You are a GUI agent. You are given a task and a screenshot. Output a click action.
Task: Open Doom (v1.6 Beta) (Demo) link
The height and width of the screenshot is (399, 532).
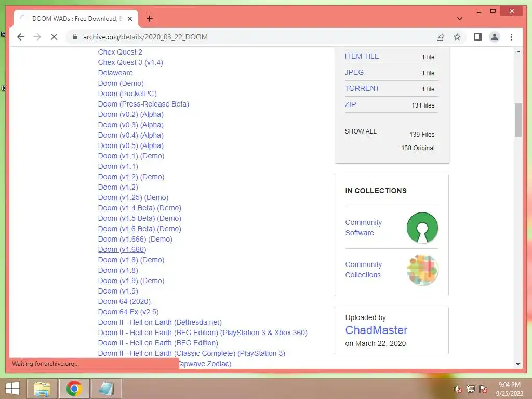pos(140,229)
